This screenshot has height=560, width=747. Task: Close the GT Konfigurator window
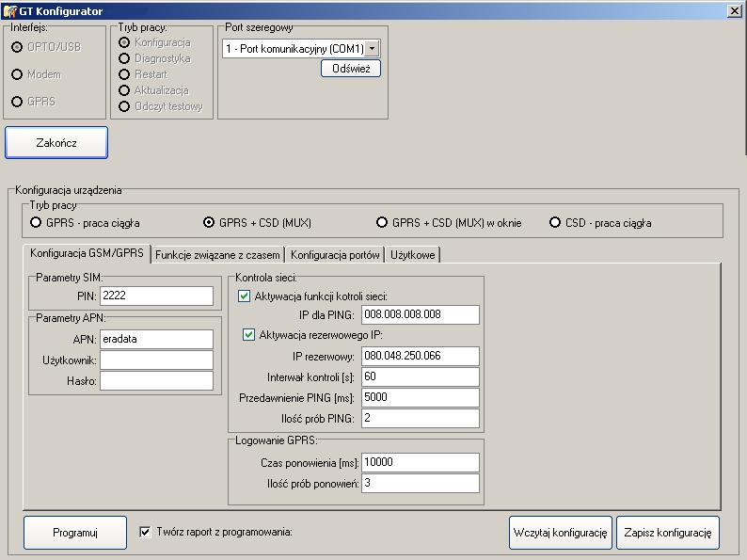point(735,11)
